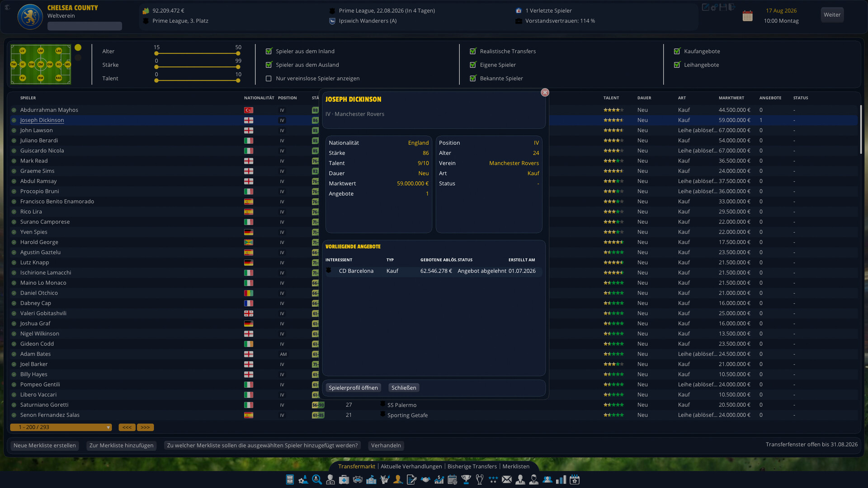Toggle Leihangebote checkbox
This screenshot has height=488, width=868.
[x=677, y=65]
